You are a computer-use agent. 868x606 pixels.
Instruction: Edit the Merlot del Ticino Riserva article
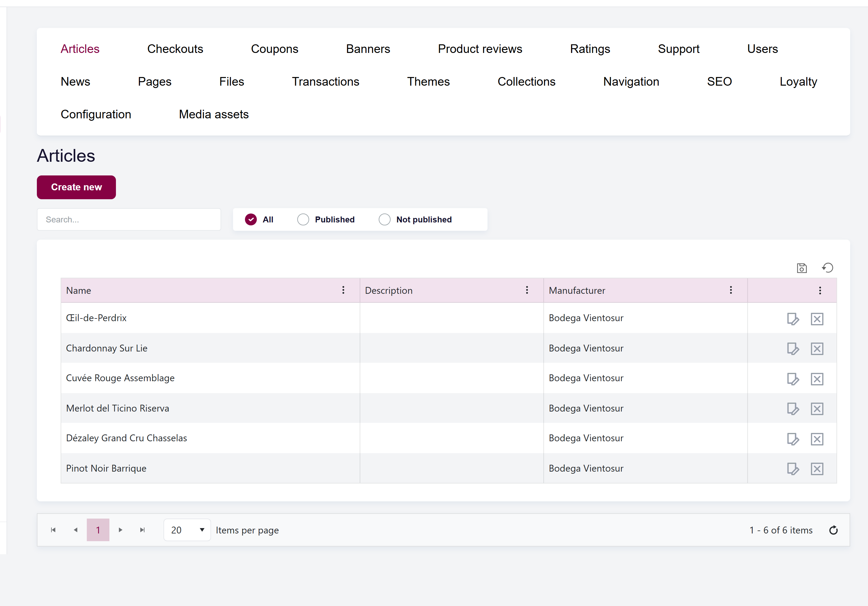point(793,409)
